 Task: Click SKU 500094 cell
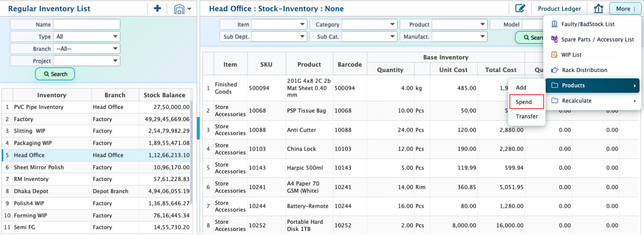pos(267,88)
